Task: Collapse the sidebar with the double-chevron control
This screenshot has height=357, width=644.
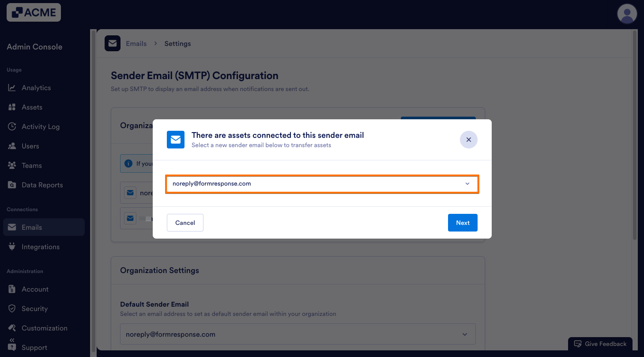Action: point(11,340)
